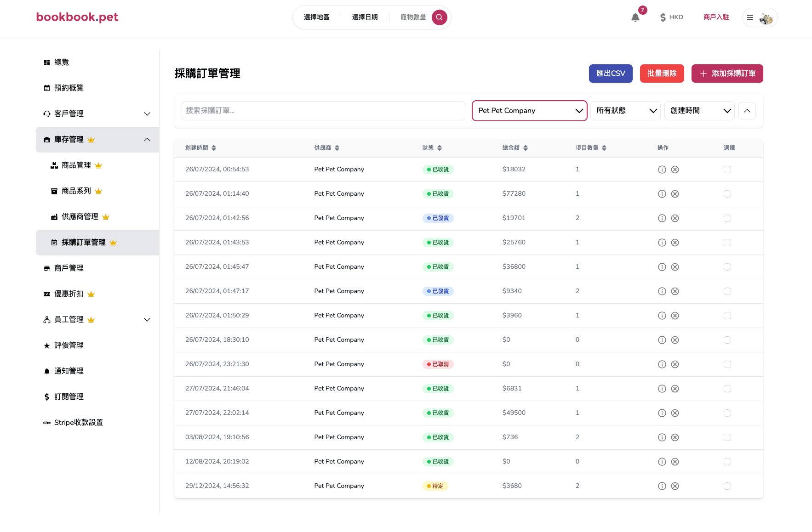Click the 寵物數量 field

(x=413, y=17)
